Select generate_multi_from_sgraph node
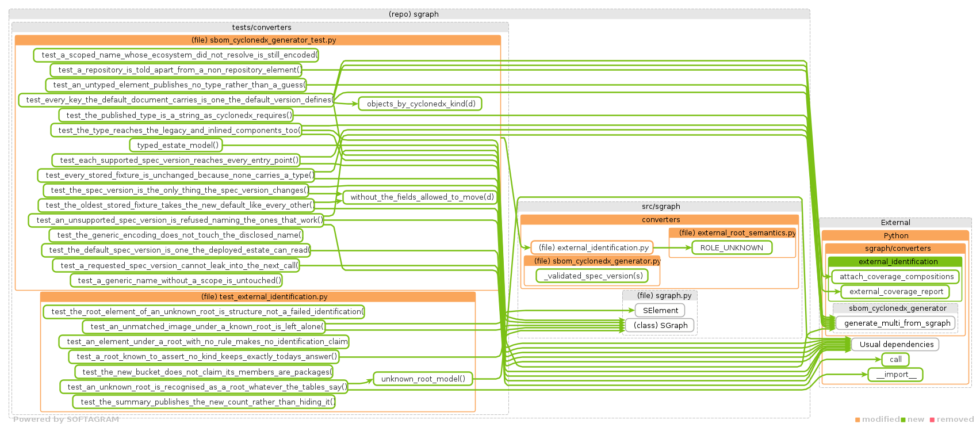980x427 pixels. (x=896, y=323)
